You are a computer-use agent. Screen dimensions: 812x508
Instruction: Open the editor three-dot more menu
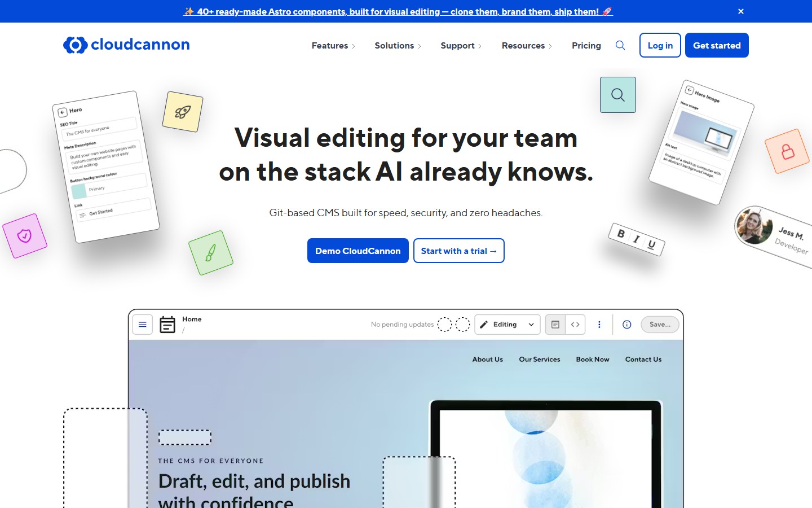pos(599,325)
